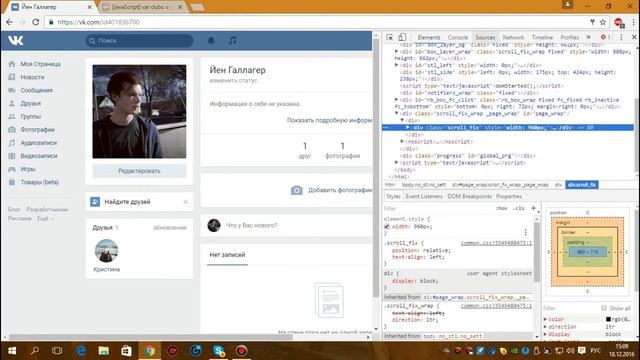Click the DevTools red error counter

pos(605,37)
